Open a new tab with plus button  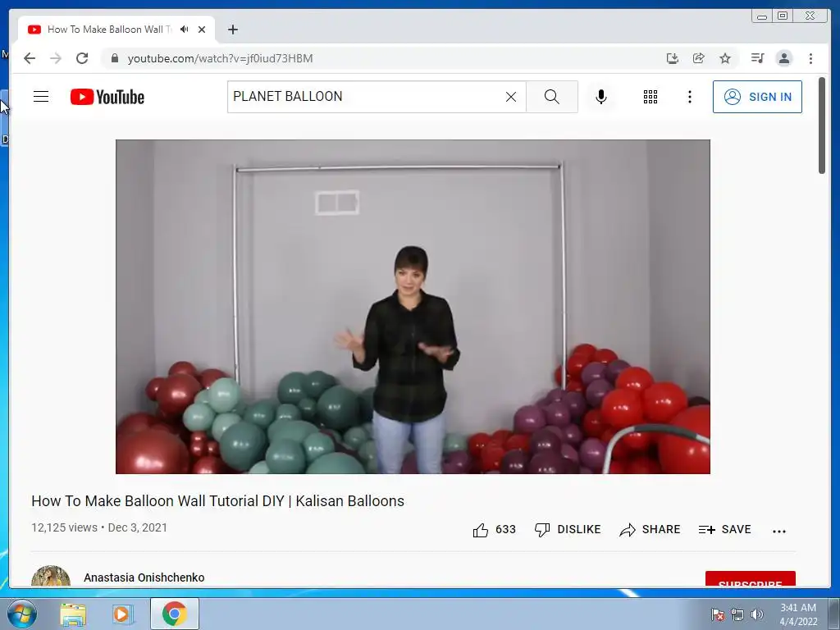point(232,30)
